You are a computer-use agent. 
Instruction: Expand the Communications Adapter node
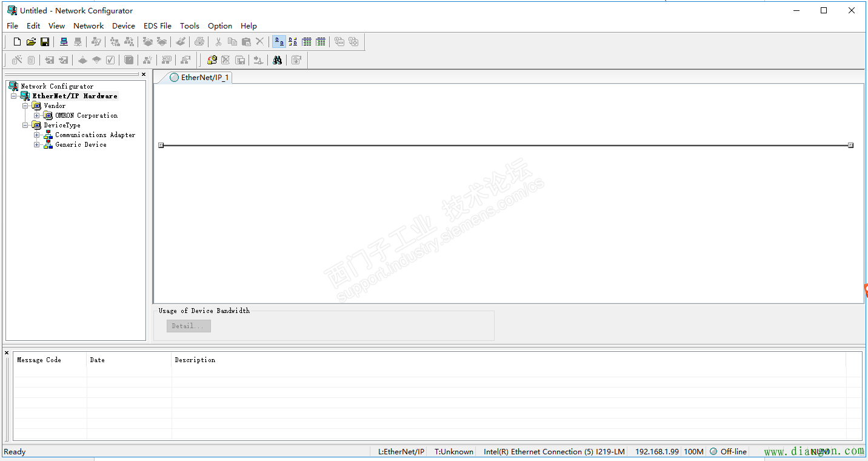click(37, 135)
